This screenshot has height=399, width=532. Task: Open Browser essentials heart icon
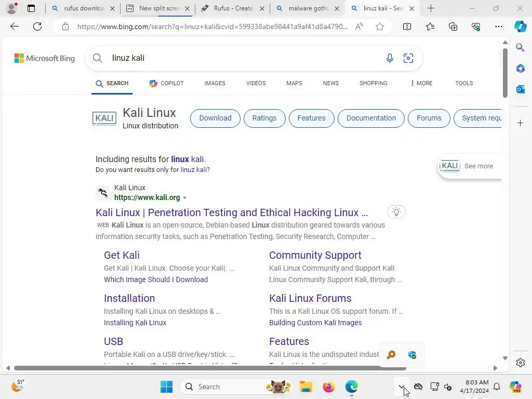(476, 26)
